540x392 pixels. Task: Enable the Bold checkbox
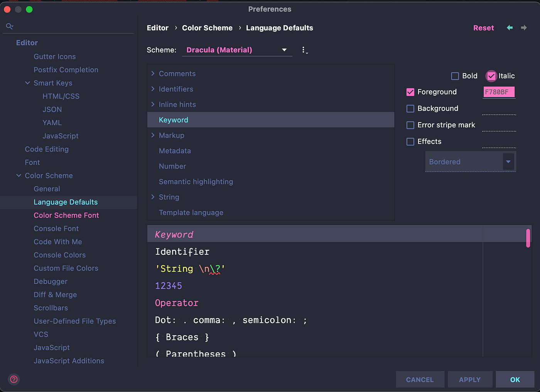[x=455, y=76]
